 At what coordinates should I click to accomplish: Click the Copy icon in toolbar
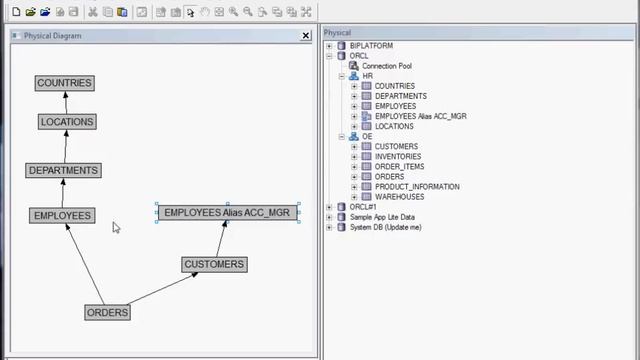[108, 12]
